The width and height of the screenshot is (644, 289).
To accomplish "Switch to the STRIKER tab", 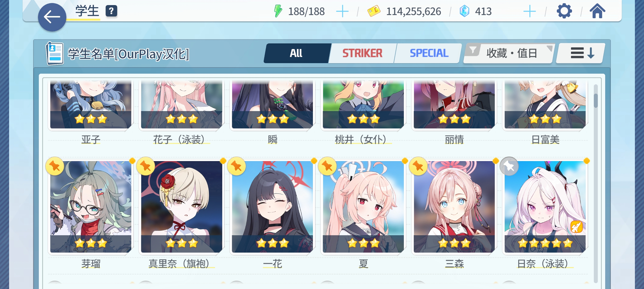I will pyautogui.click(x=362, y=53).
